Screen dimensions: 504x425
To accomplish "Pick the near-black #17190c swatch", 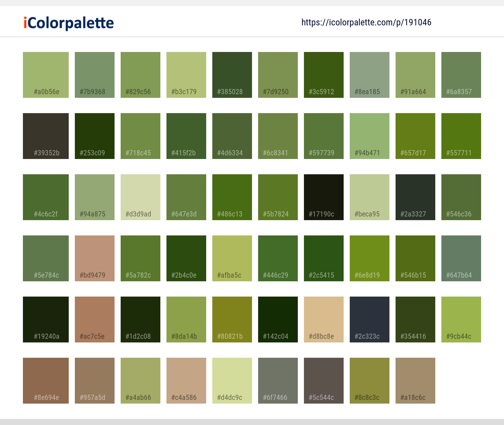I will pyautogui.click(x=324, y=197).
